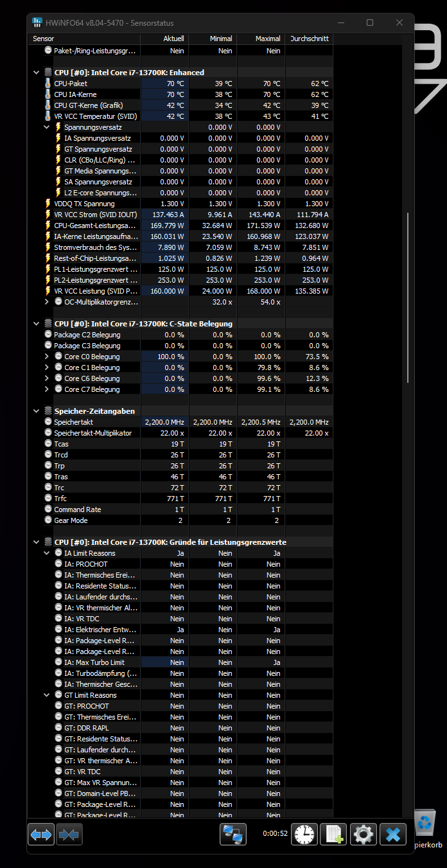
Task: Select the IA-Kerne Leistungsaufnahme row label
Action: click(95, 236)
